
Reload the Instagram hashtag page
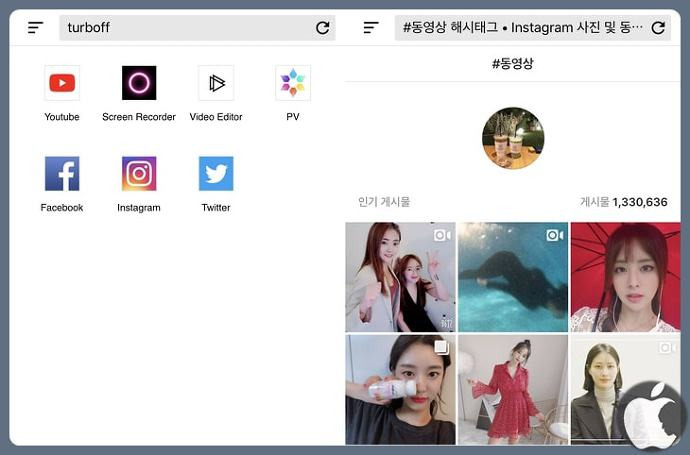pos(658,28)
